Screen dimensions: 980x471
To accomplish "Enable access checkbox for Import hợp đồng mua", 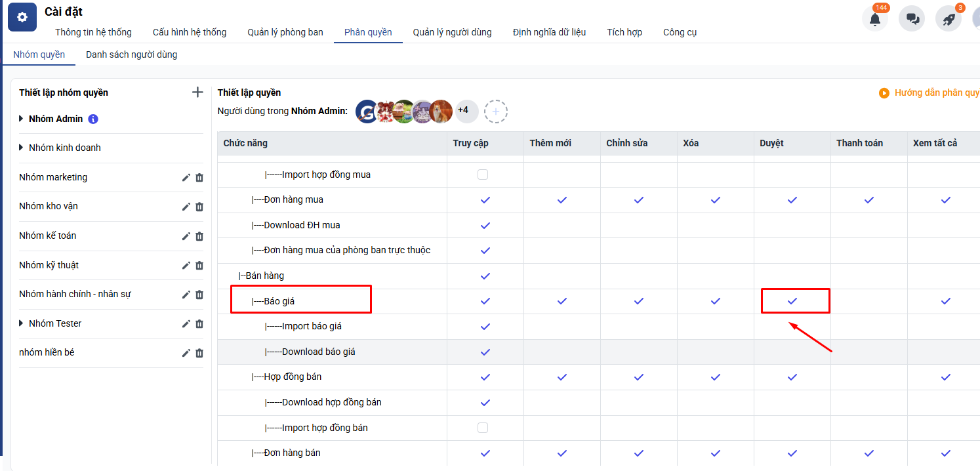I will coord(483,174).
